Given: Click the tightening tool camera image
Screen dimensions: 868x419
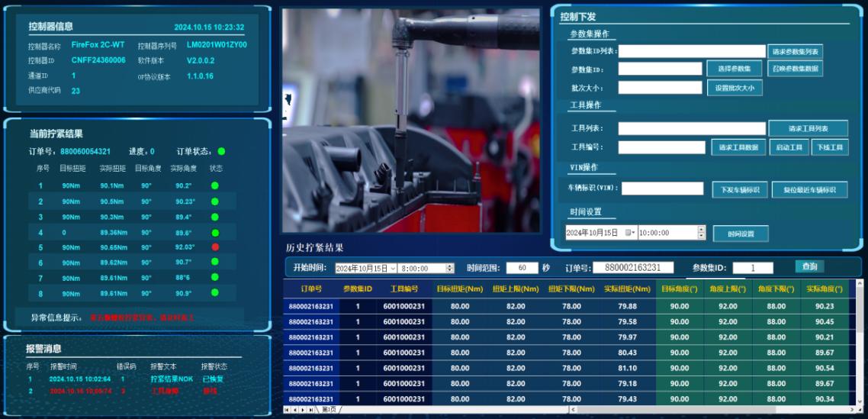Looking at the screenshot, I should [x=410, y=120].
